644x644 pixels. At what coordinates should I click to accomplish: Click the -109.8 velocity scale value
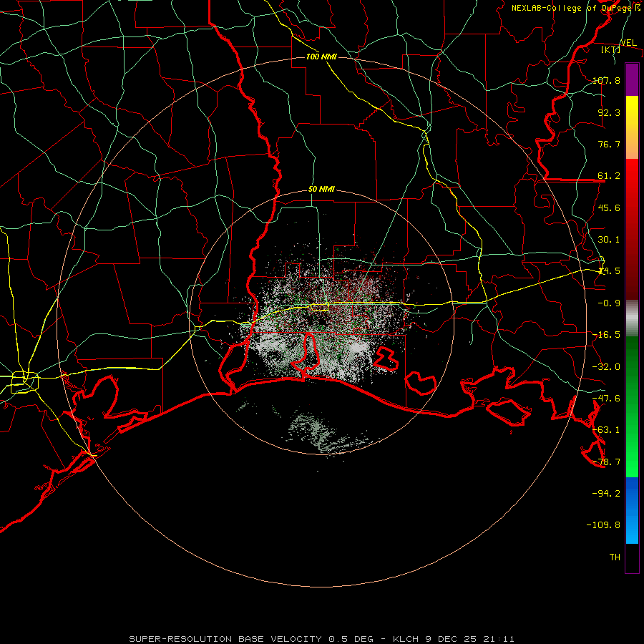[603, 525]
